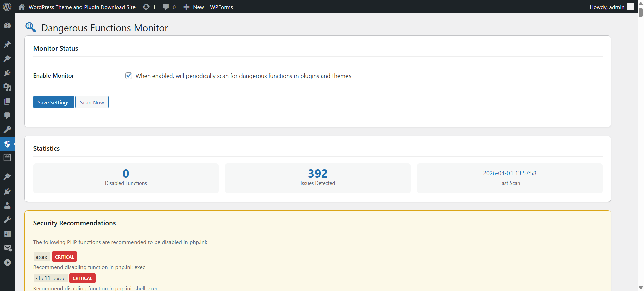Click the Dangerous Functions Monitor title
This screenshot has height=291, width=644.
(105, 28)
